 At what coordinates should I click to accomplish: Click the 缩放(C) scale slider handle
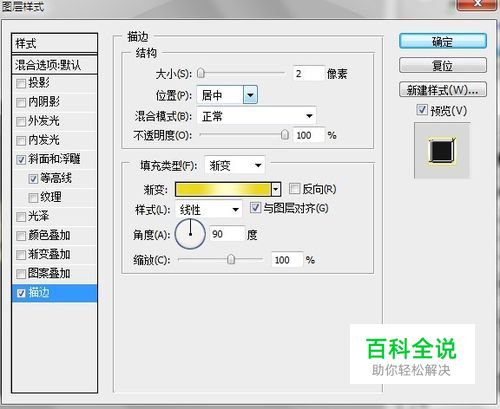pos(231,259)
